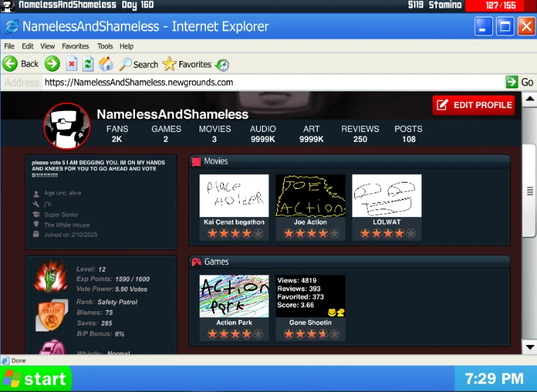Viewport: 537px width, 392px height.
Task: Open the Favorites menu in menu bar
Action: pyautogui.click(x=75, y=46)
